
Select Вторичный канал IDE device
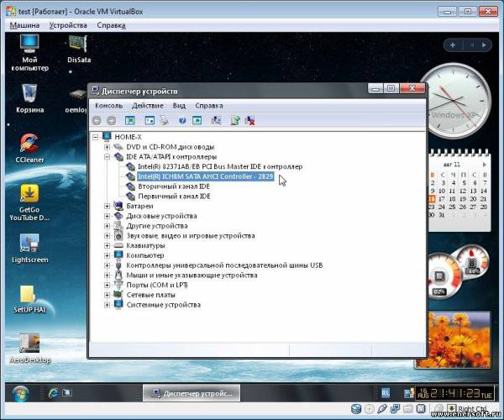pos(174,186)
